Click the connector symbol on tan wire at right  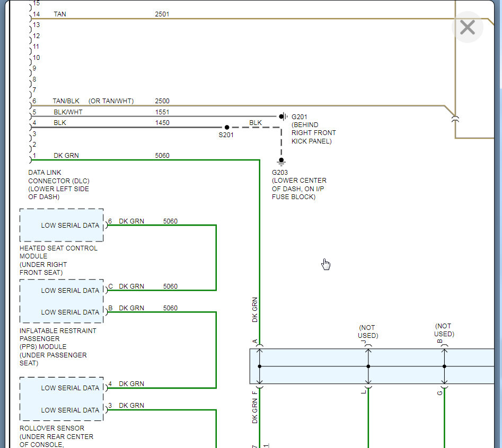click(455, 119)
